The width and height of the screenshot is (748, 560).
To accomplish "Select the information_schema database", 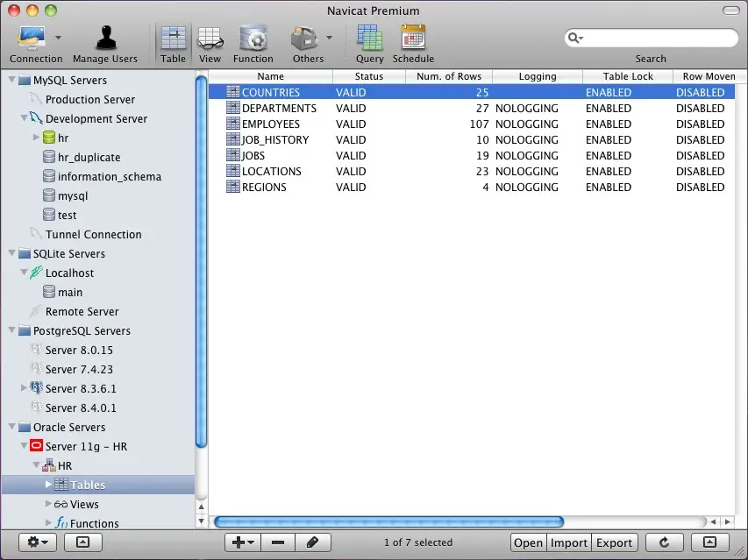I will pyautogui.click(x=110, y=176).
